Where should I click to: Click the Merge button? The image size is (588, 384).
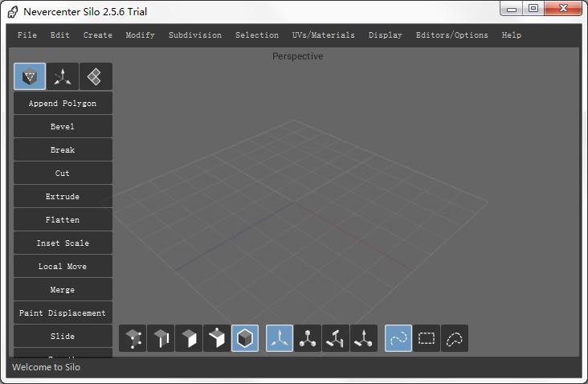[x=63, y=289]
